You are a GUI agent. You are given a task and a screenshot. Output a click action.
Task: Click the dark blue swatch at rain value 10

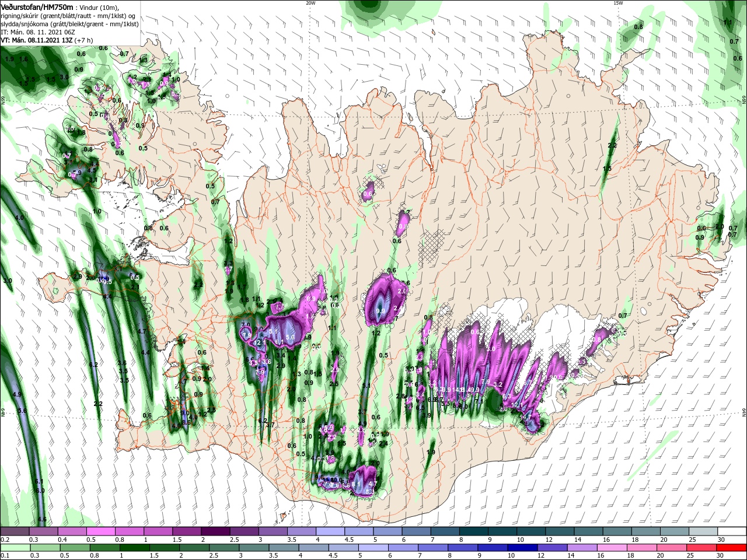521,548
